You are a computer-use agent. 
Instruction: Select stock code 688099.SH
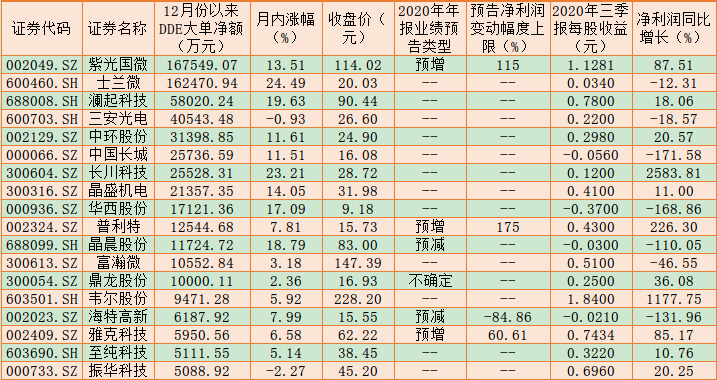pyautogui.click(x=42, y=245)
